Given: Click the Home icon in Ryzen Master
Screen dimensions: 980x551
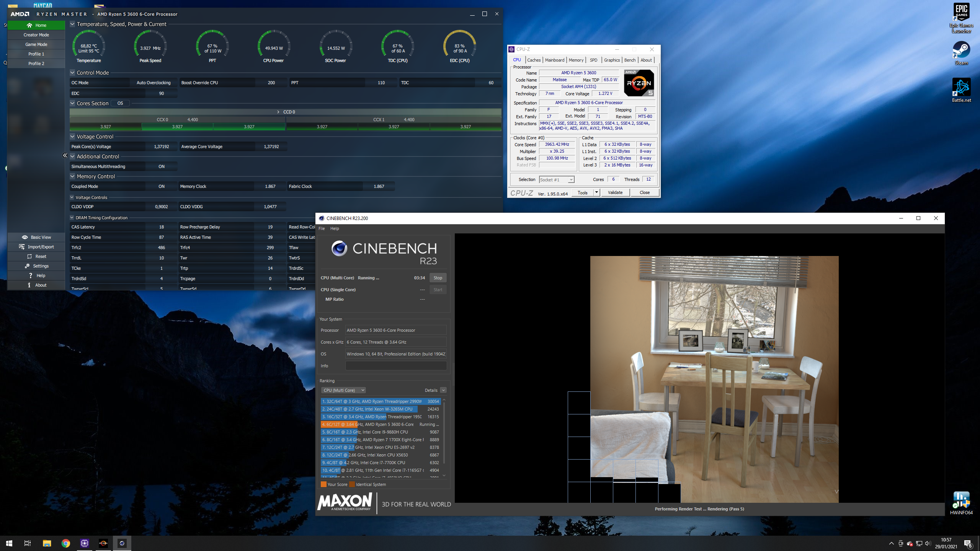Looking at the screenshot, I should [29, 25].
